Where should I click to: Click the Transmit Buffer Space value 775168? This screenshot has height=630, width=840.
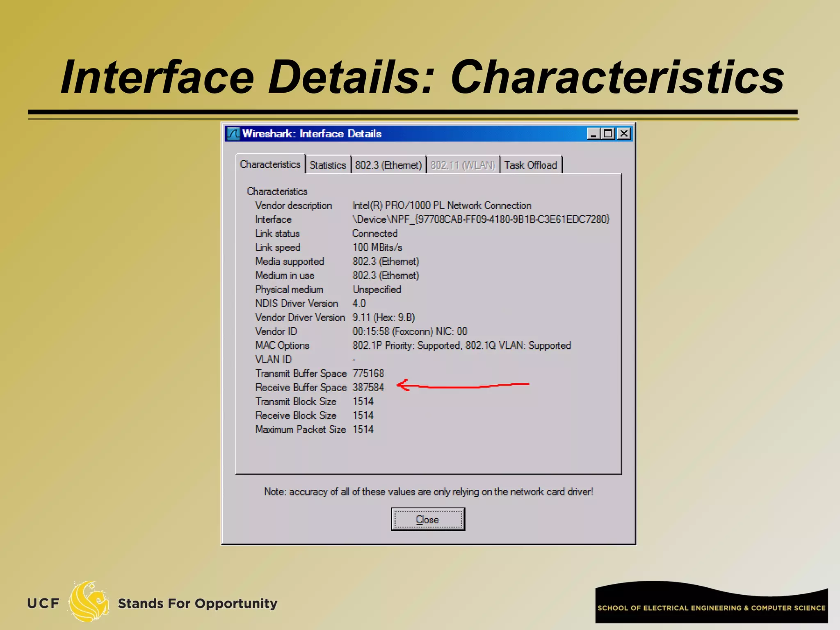coord(368,373)
